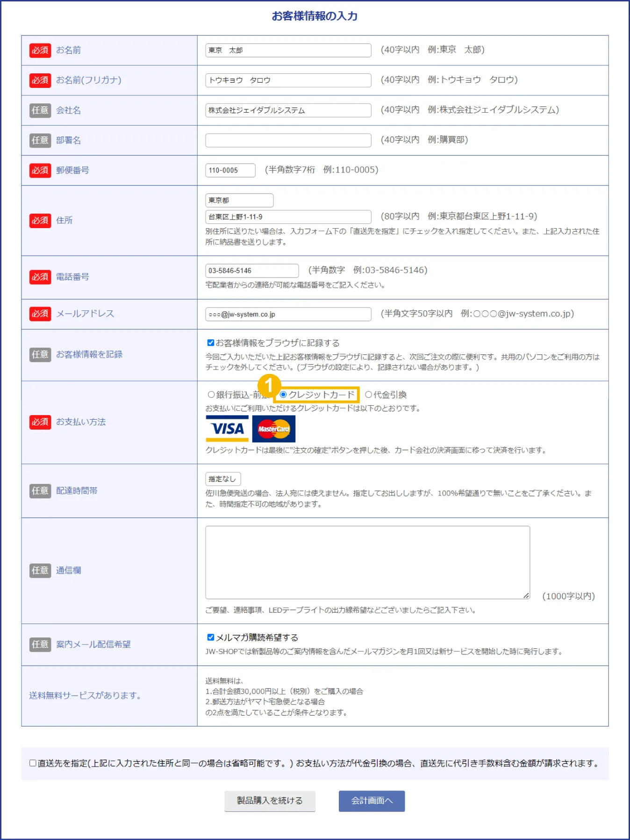Viewport: 630px width, 840px height.
Task: Focus the お名前 input field
Action: tap(288, 50)
